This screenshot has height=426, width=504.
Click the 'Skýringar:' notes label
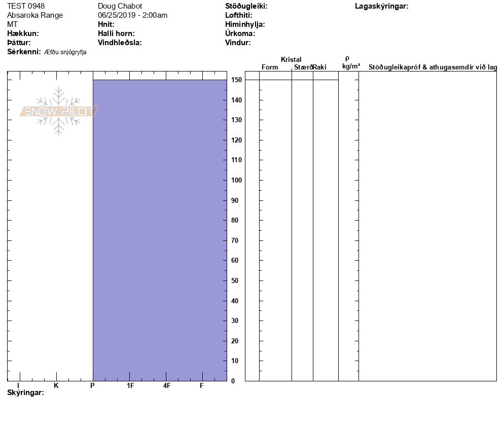25,393
